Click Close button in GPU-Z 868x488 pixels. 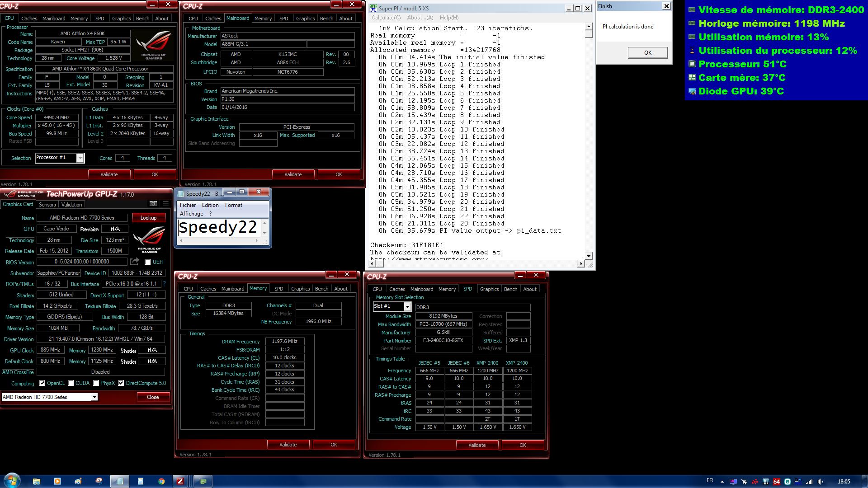click(153, 397)
